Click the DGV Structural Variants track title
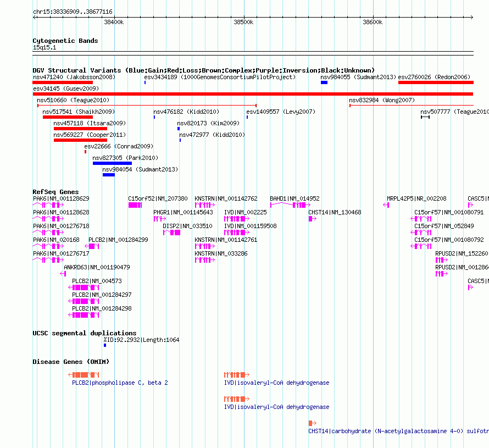Image resolution: width=489 pixels, height=448 pixels. (204, 70)
